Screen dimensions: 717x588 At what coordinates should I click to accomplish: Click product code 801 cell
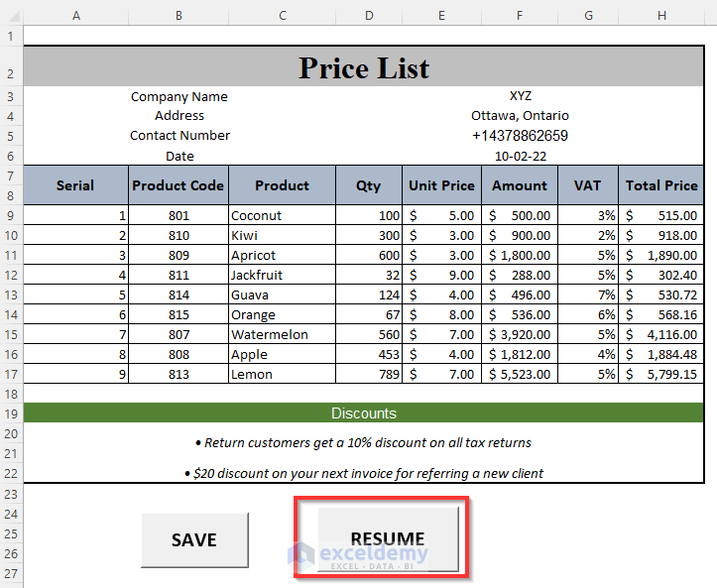click(179, 215)
